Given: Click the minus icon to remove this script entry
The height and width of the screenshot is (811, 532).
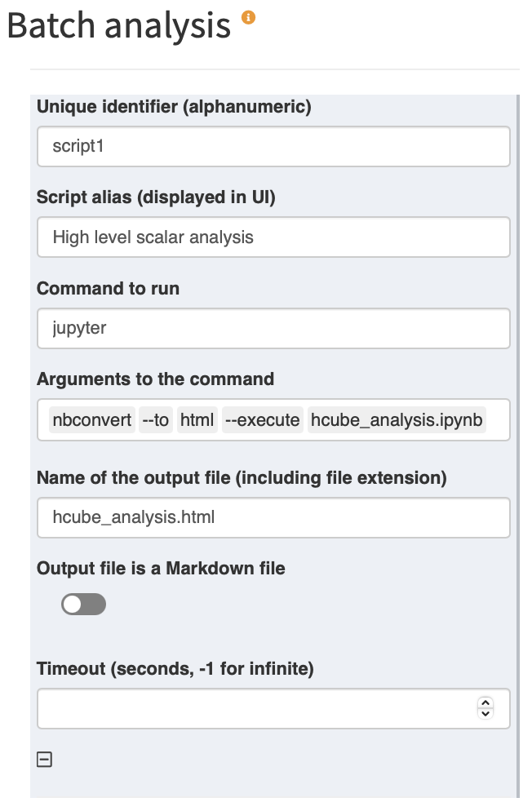Looking at the screenshot, I should click(45, 759).
